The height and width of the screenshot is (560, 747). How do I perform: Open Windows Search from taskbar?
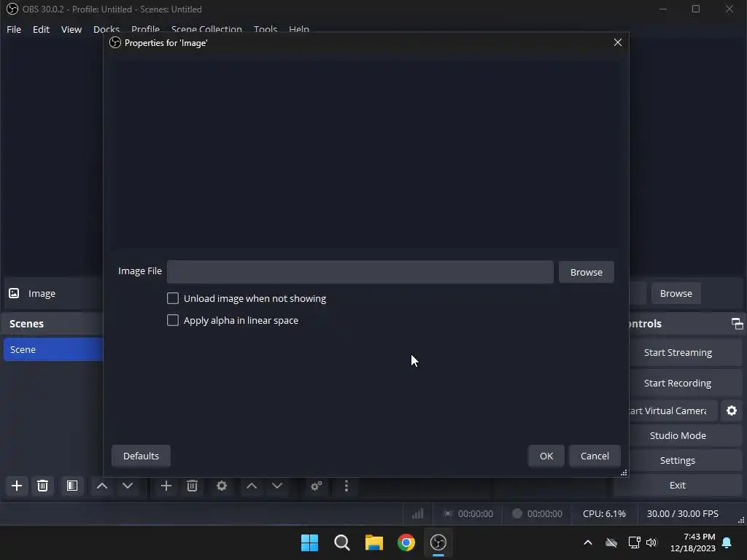coord(341,542)
